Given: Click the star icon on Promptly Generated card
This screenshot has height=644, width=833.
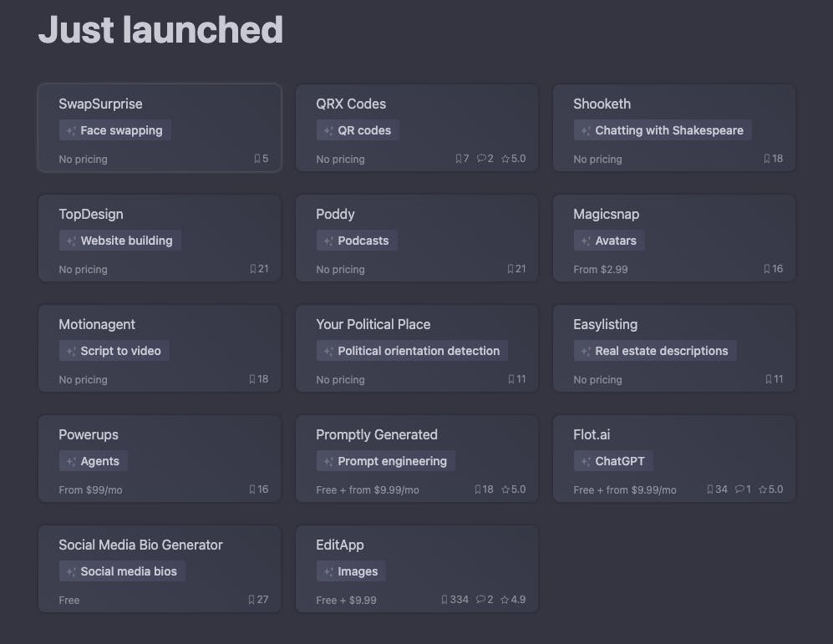Looking at the screenshot, I should (505, 489).
